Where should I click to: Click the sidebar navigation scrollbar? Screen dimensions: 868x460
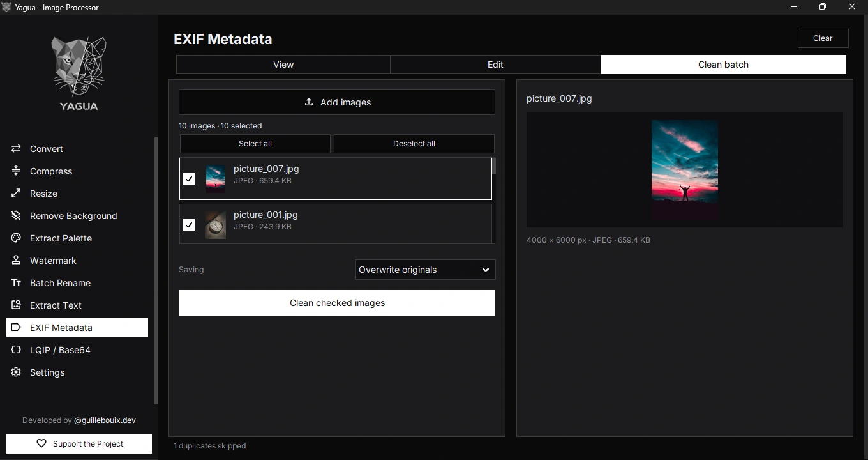pos(156,271)
